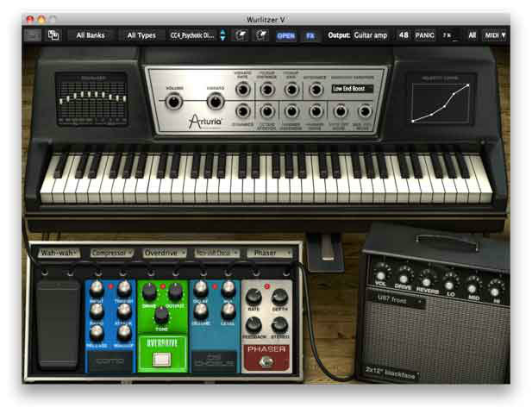
Task: Click the compressor Input knob
Action: pyautogui.click(x=97, y=288)
